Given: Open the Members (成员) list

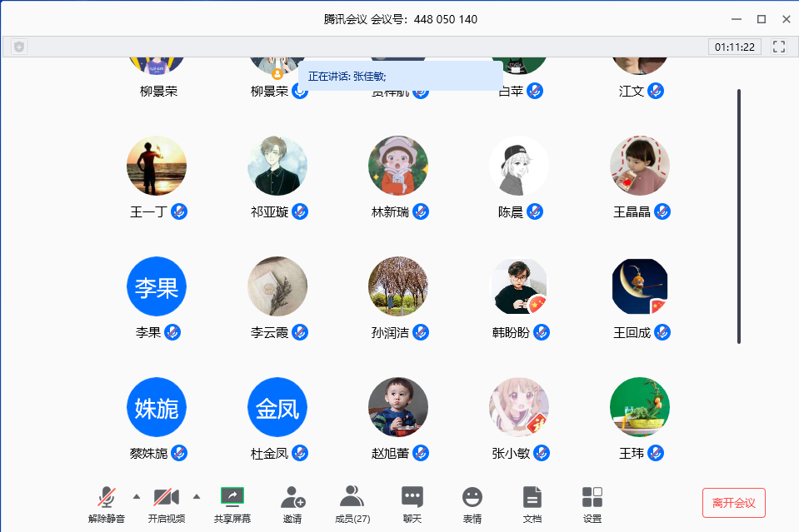Looking at the screenshot, I should (x=352, y=497).
